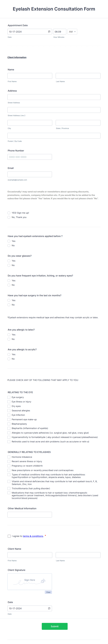Select 'No' for the glasses question

pos(9,265)
